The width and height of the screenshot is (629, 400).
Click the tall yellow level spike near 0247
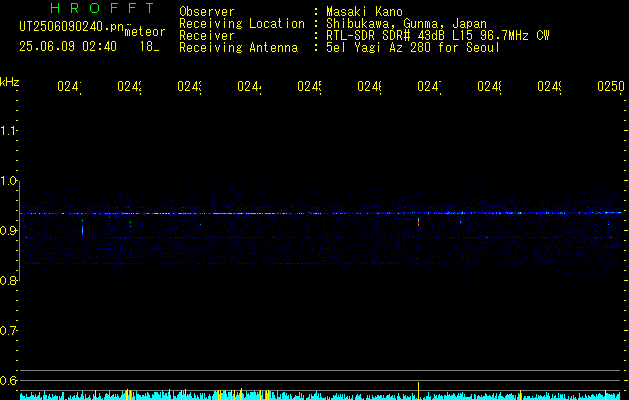pyautogui.click(x=418, y=391)
